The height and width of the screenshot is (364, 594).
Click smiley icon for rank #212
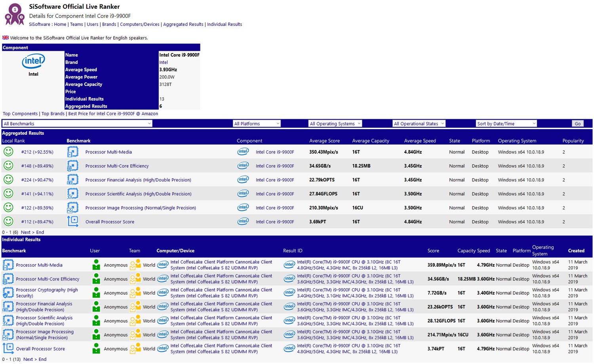(8, 152)
